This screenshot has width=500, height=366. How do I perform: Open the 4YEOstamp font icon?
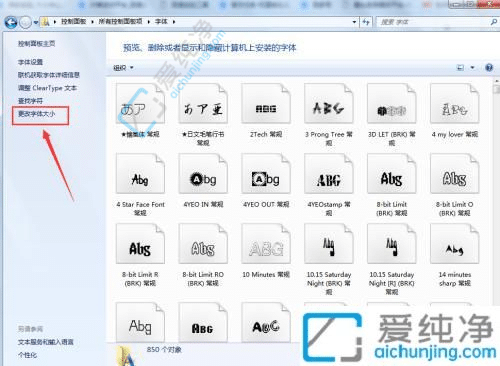329,174
